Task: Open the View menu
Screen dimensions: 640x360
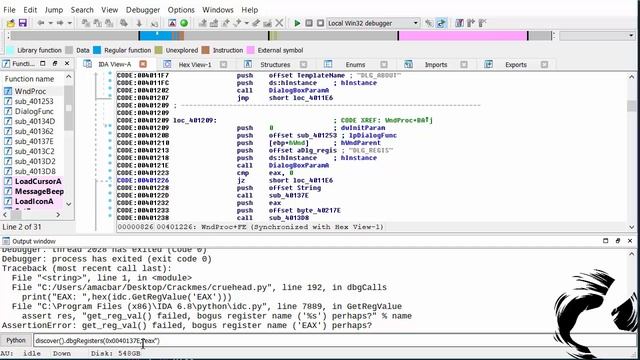Action: [109, 10]
